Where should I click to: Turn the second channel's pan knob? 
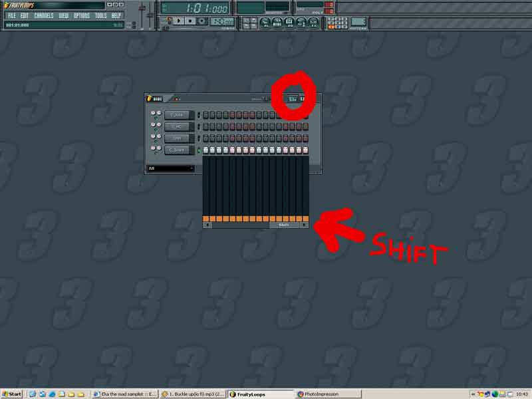coord(153,124)
